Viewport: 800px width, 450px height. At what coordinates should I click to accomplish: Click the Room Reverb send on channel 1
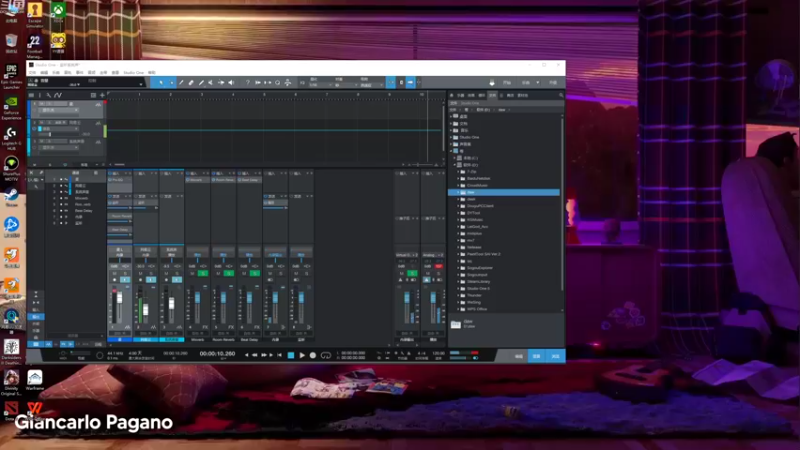point(120,216)
